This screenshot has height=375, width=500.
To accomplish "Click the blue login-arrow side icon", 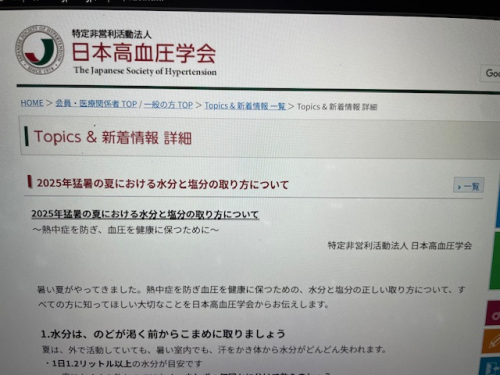I will coord(491,366).
